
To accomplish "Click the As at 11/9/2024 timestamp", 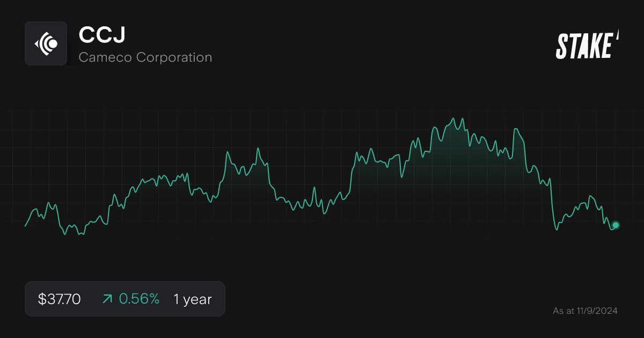I will 585,311.
